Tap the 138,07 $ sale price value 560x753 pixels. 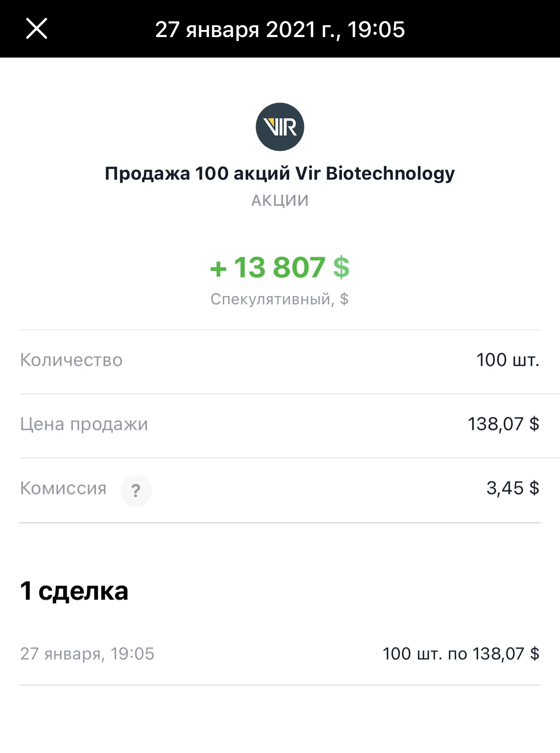[x=503, y=424]
